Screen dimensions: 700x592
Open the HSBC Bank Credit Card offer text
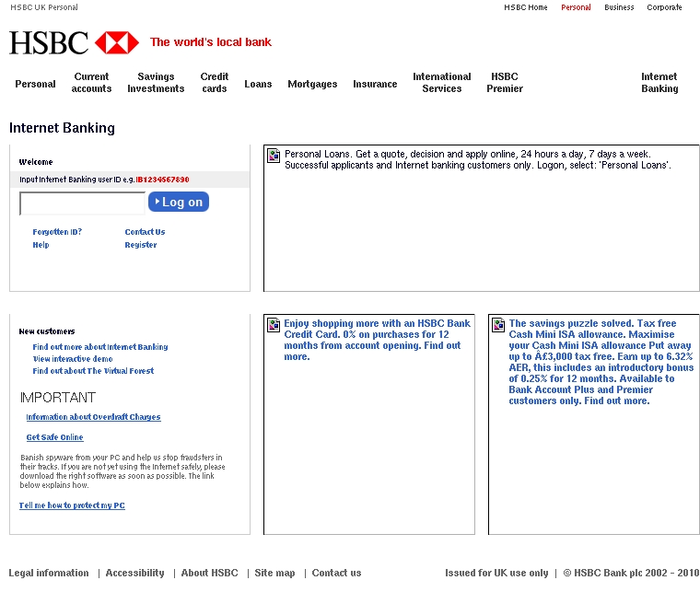pyautogui.click(x=378, y=340)
